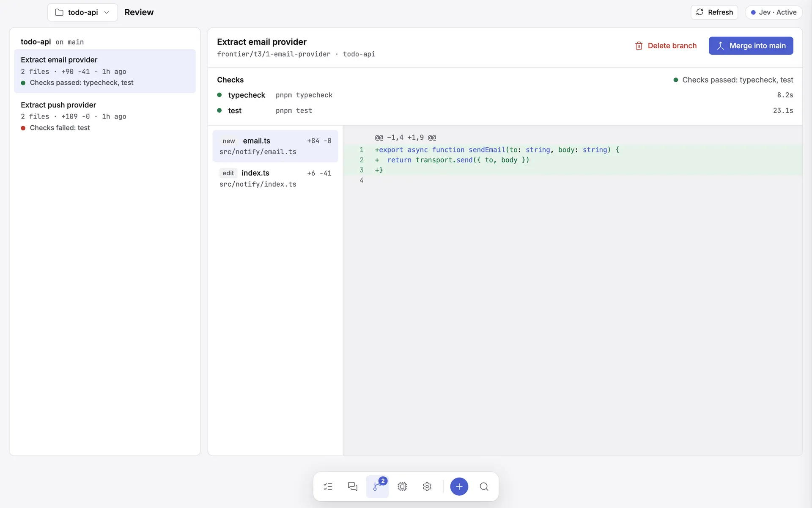Click diff line 1 export async function
Image resolution: width=812 pixels, height=508 pixels.
coord(573,150)
